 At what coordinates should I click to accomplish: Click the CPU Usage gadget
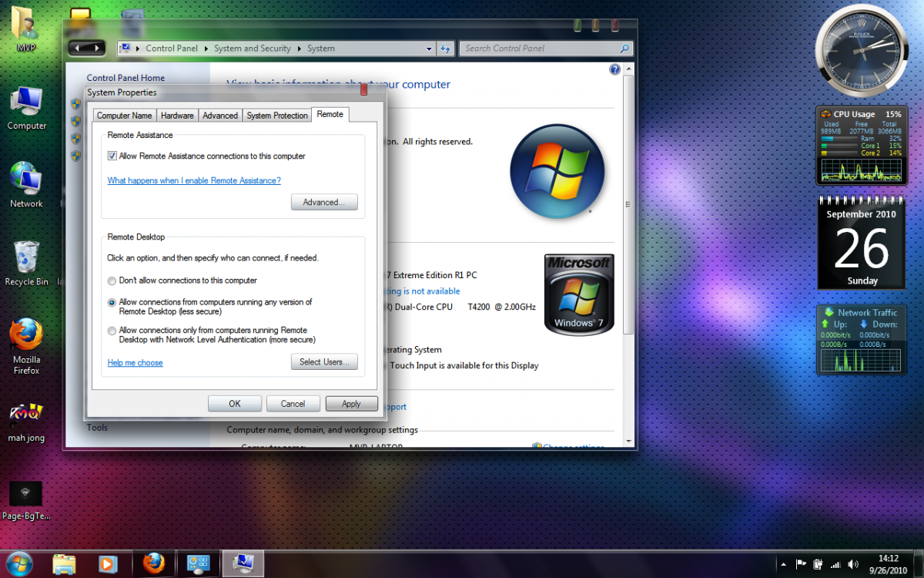coord(862,146)
